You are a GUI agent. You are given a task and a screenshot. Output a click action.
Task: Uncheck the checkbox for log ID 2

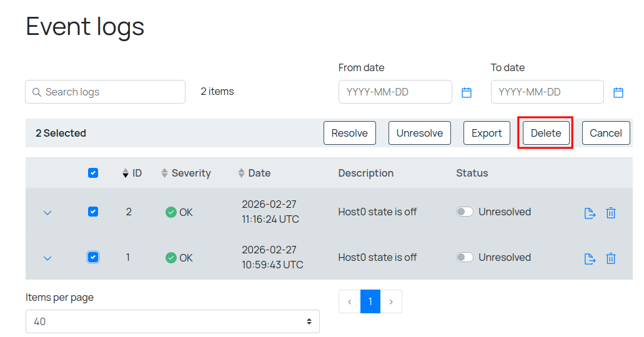tap(93, 212)
